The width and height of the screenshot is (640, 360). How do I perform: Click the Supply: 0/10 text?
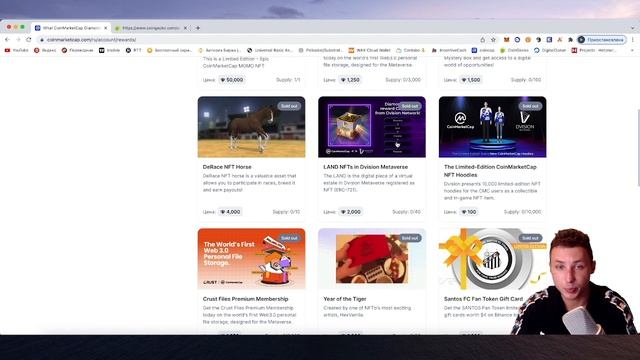pos(286,212)
